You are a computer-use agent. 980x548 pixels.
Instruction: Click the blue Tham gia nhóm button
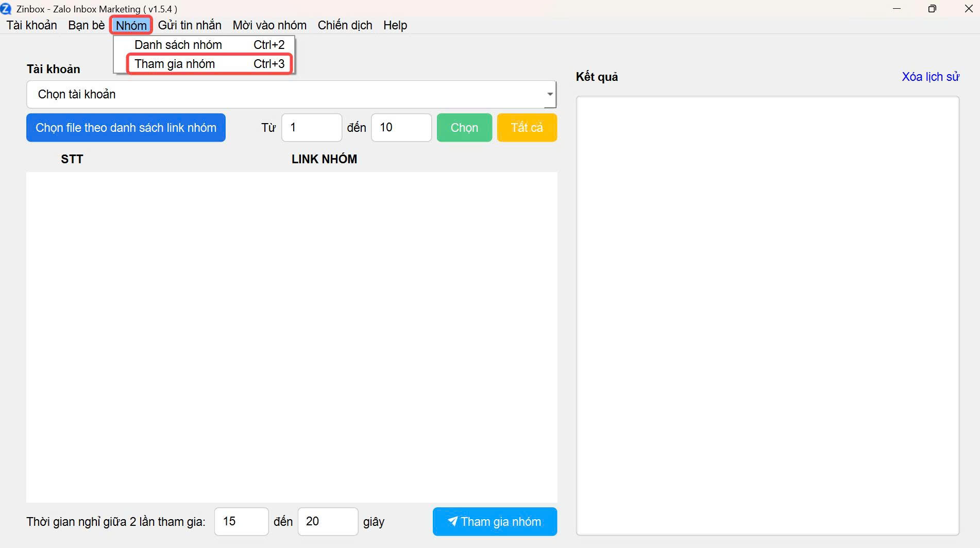tap(495, 521)
